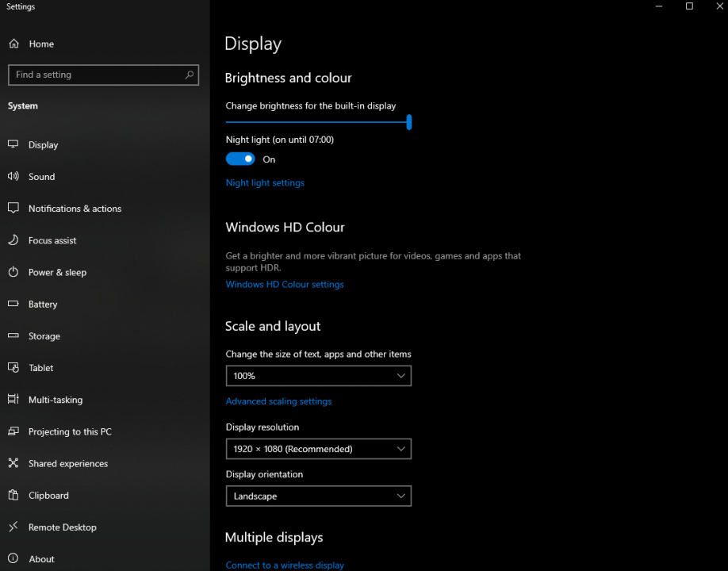The height and width of the screenshot is (571, 728).
Task: Click the Find a setting search box
Action: 95,75
